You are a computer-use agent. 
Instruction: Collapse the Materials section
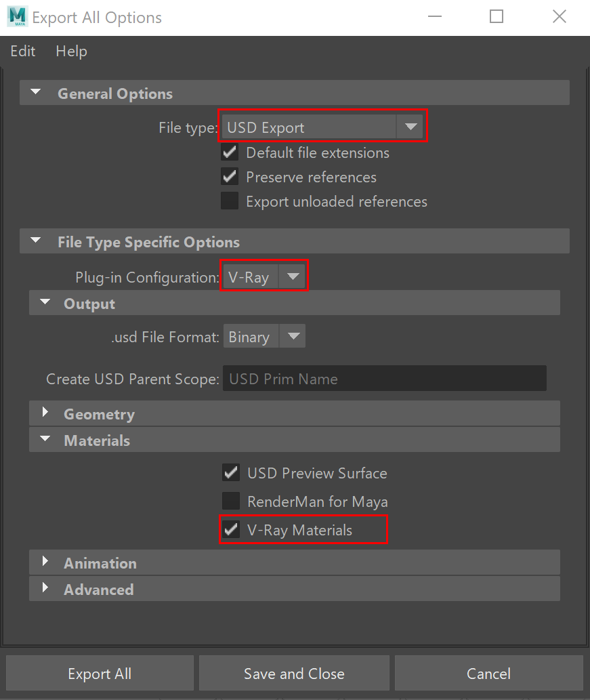coord(45,439)
